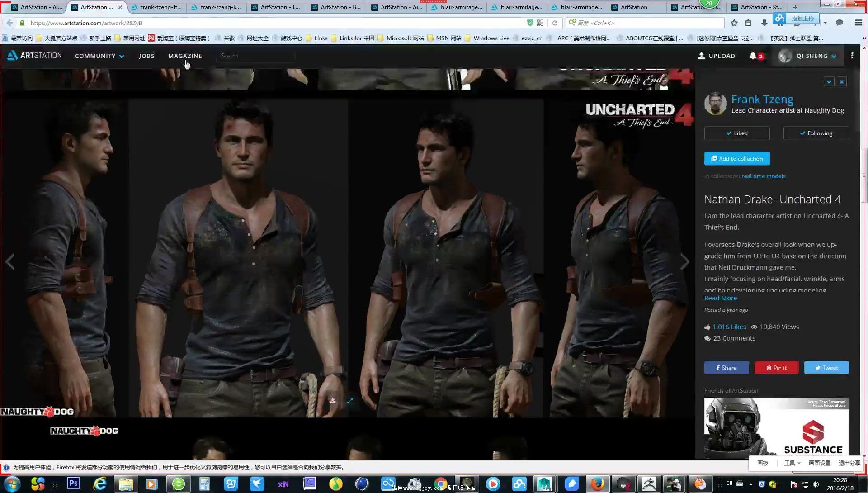Click the reload page icon

[x=555, y=23]
